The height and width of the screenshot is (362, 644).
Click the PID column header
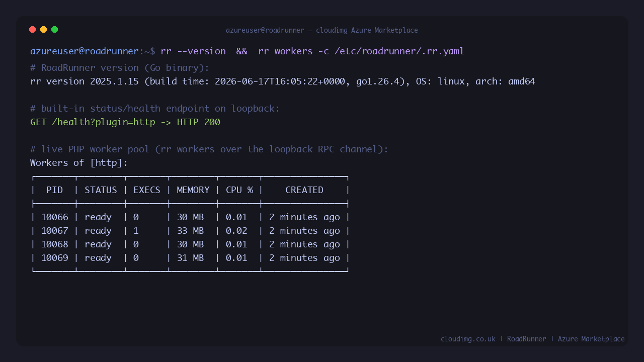tap(54, 190)
